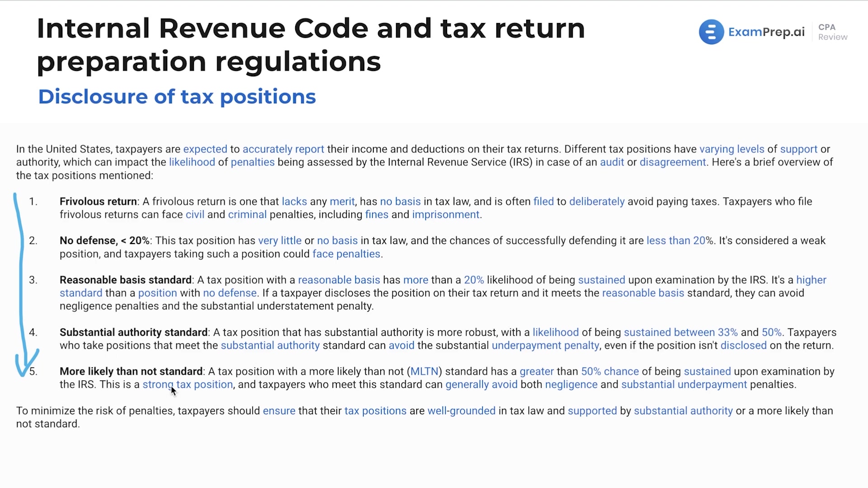The height and width of the screenshot is (488, 868).
Task: Click the highlighted word 'audit'
Action: (x=612, y=162)
